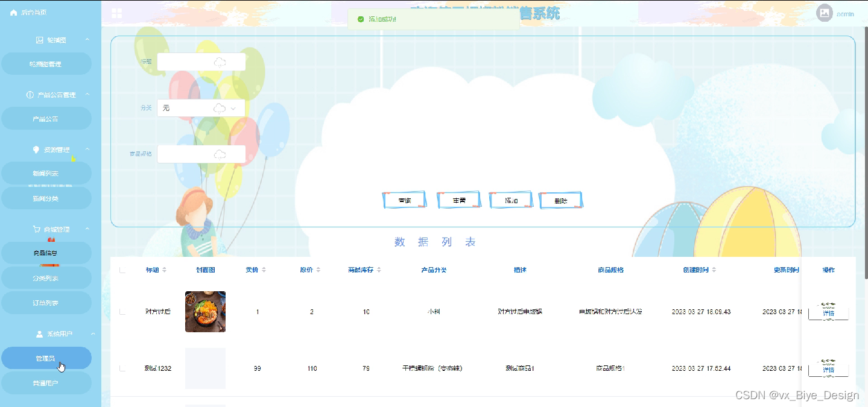The width and height of the screenshot is (868, 407).
Task: Click the info icon next to 产品公告管理
Action: tap(30, 95)
